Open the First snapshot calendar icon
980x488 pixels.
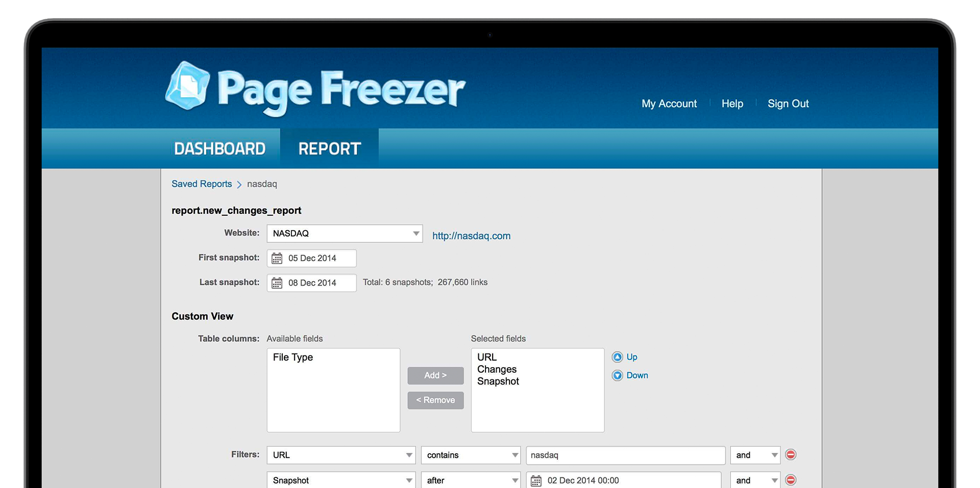click(277, 259)
